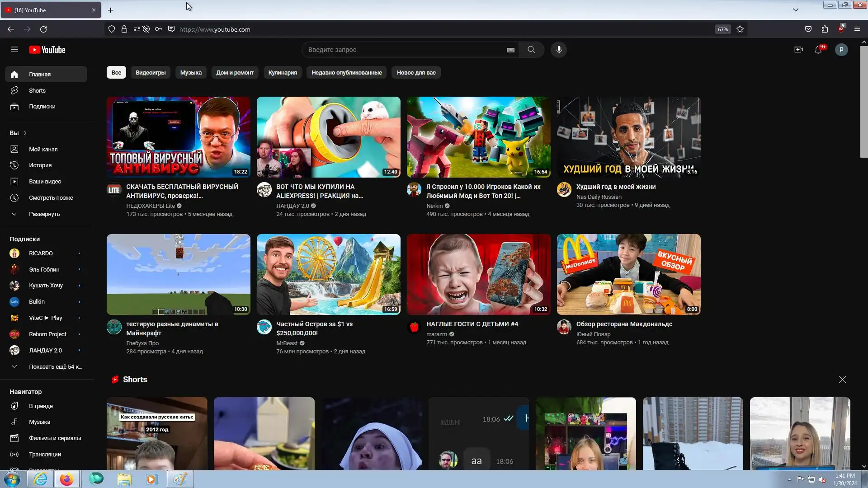Screen dimensions: 868x488
Task: Click the voice search microphone icon
Action: [559, 50]
